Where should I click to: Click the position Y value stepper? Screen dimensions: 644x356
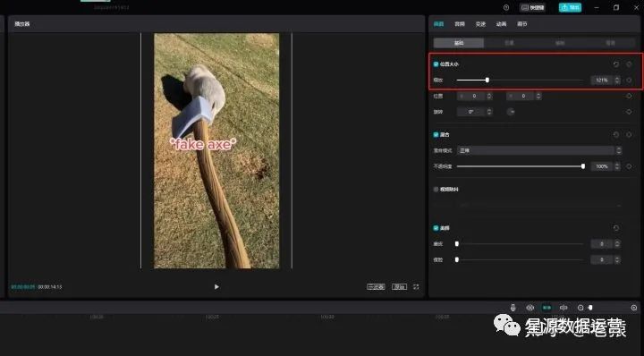(x=538, y=96)
